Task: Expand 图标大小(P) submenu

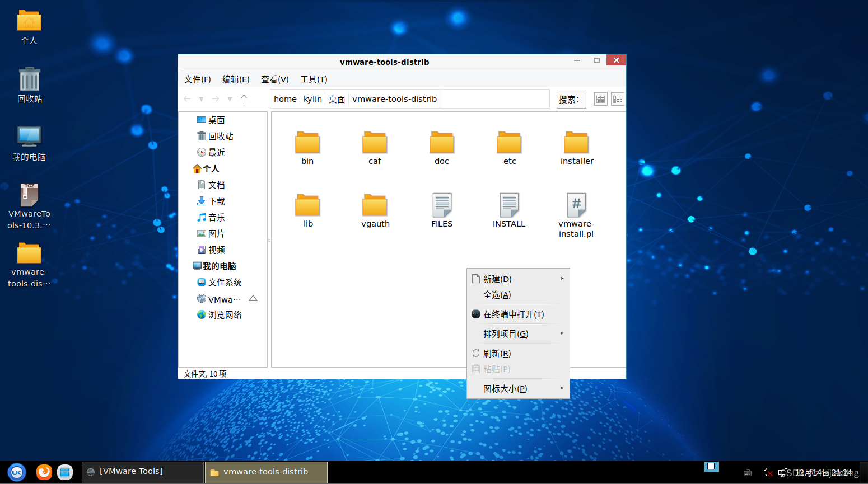Action: (x=518, y=388)
